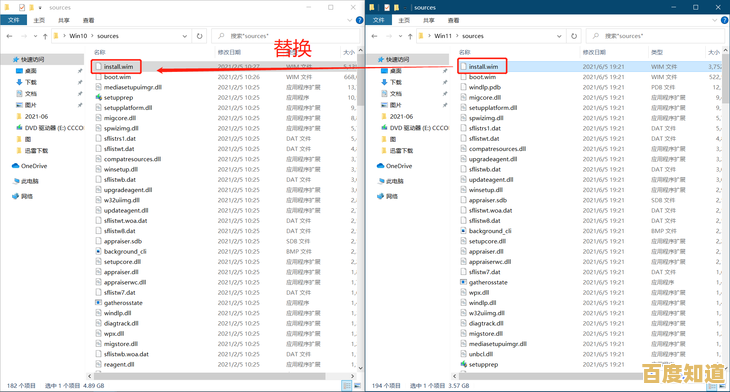Click Back arrow in Win11 window
Screen dimensions: 730x392
[x=374, y=36]
